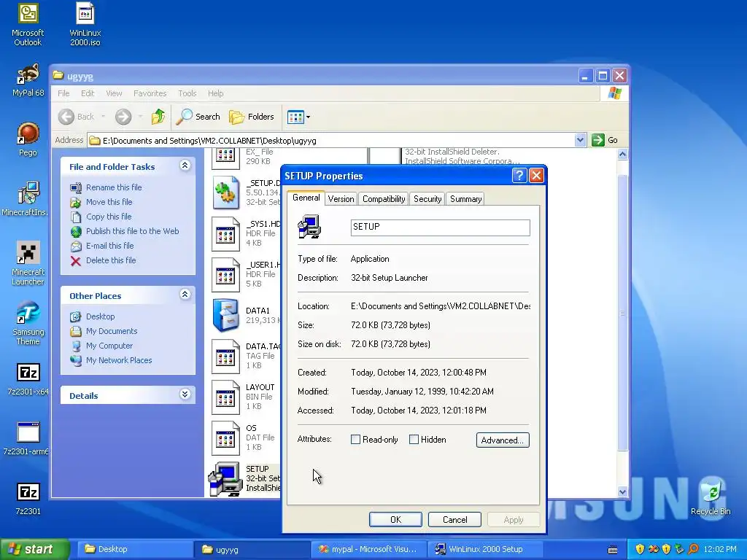Viewport: 747px width, 560px height.
Task: Open the Edit menu
Action: click(x=88, y=93)
